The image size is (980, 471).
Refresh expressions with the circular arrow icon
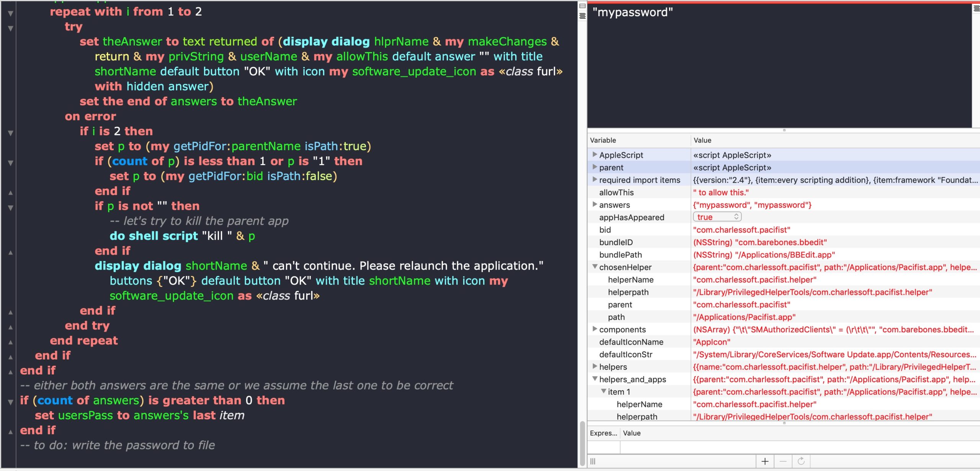[801, 461]
